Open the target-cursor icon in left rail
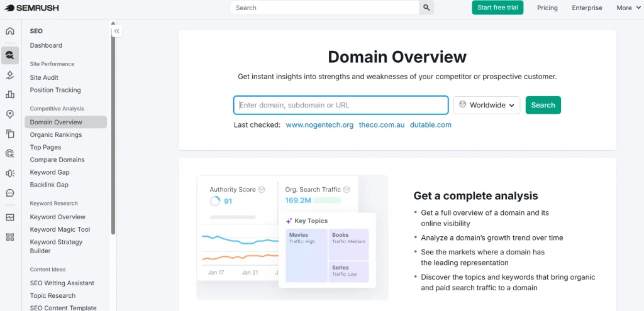 10,153
